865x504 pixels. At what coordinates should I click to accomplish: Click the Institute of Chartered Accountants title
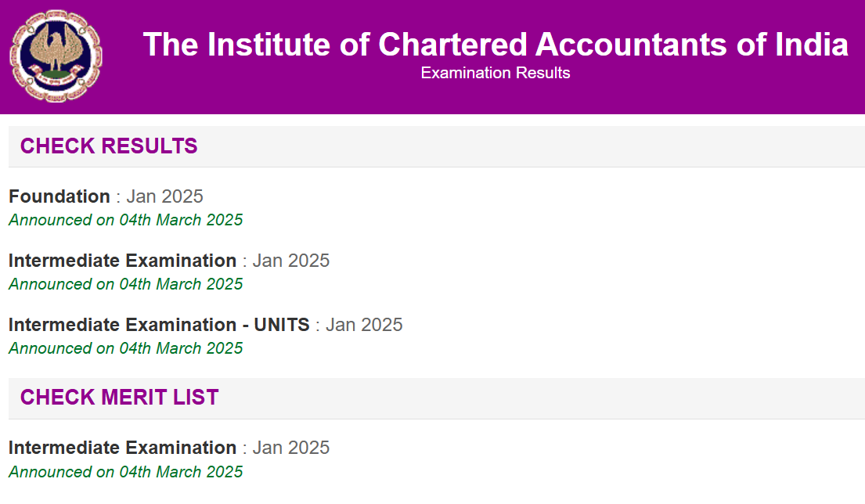point(495,45)
